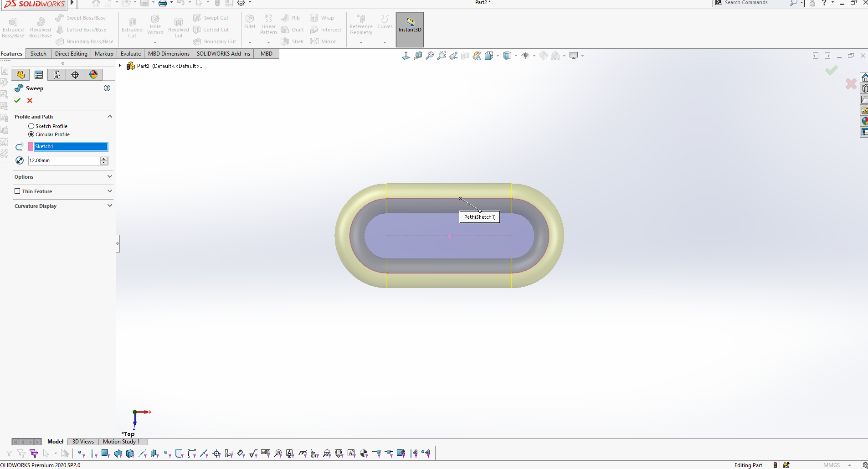Screen dimensions: 868x469
Task: Cancel feature with graphics-area red X
Action: [x=851, y=84]
